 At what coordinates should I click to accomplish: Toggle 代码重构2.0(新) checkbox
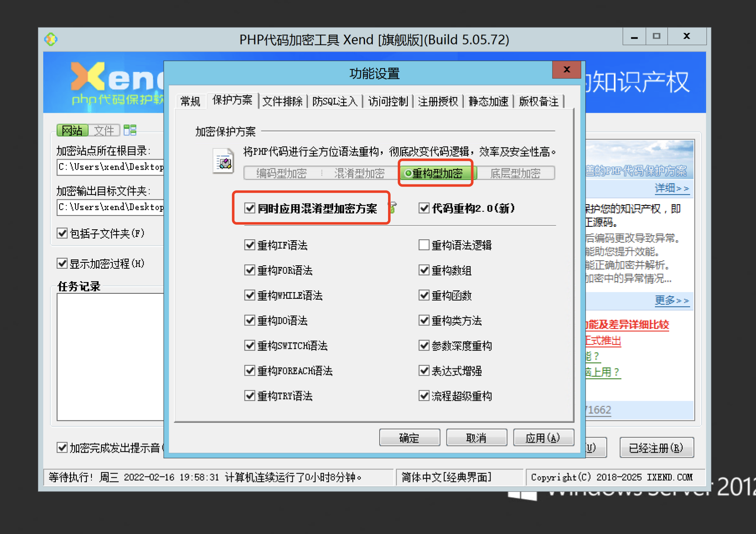pyautogui.click(x=424, y=208)
